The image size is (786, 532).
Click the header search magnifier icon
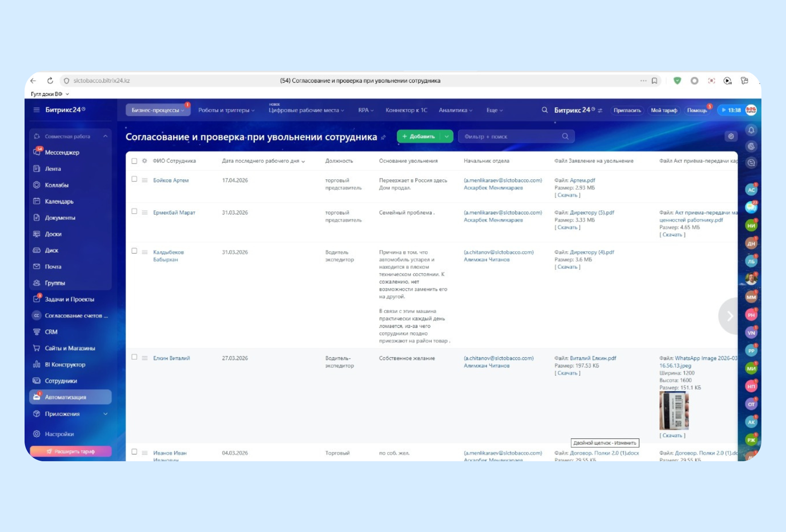coord(544,110)
